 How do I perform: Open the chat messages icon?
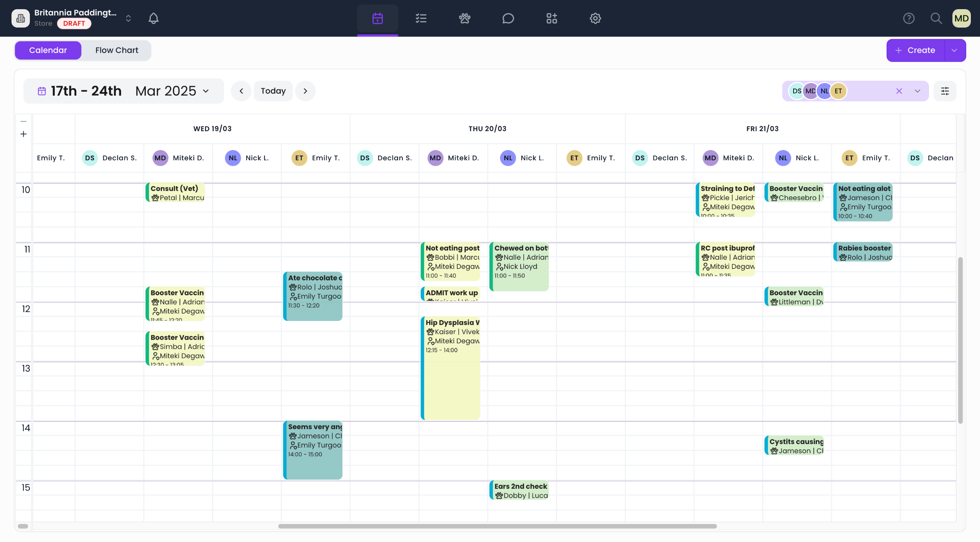[508, 18]
